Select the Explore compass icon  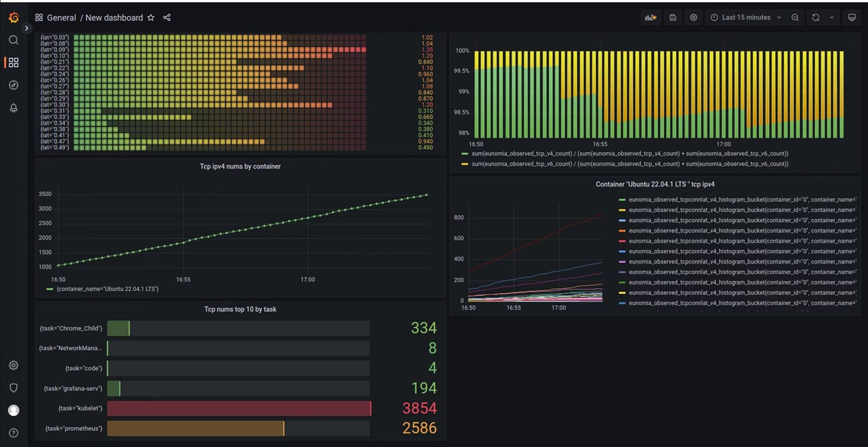[13, 85]
